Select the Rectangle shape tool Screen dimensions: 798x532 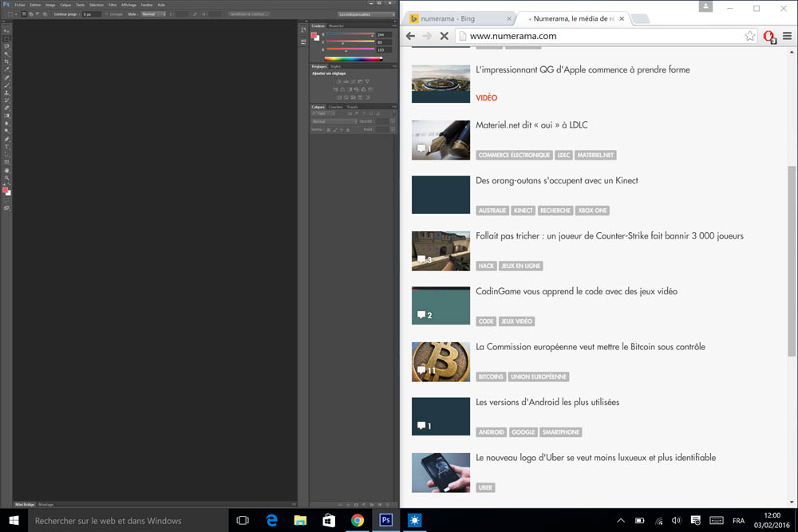coord(6,162)
